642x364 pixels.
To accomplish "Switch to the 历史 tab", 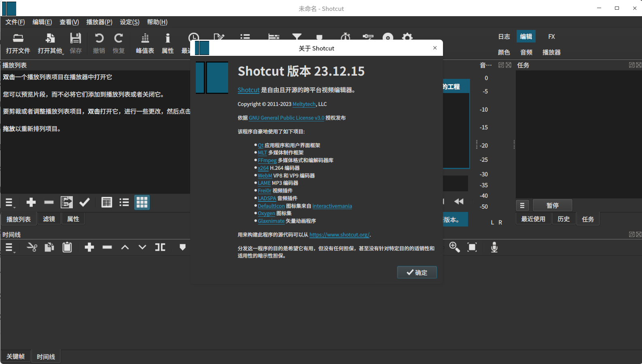I will pos(564,219).
